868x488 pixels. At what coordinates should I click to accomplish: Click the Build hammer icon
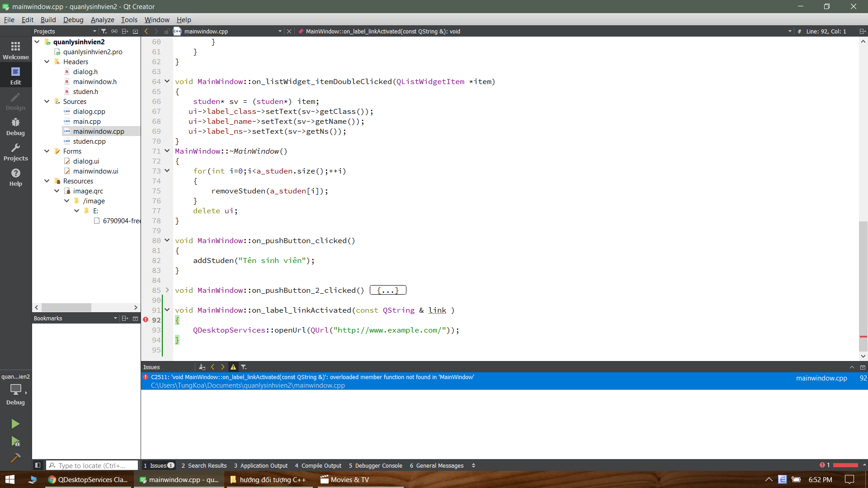[x=15, y=458]
